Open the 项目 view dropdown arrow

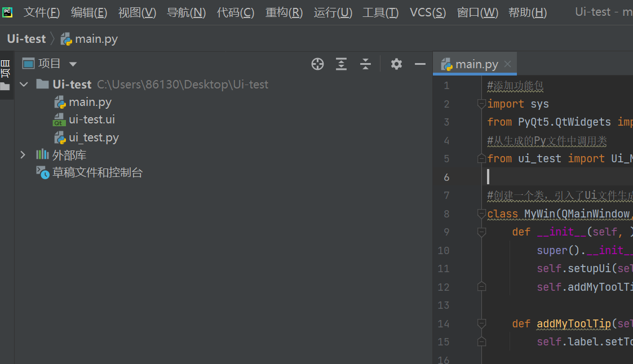[x=73, y=64]
